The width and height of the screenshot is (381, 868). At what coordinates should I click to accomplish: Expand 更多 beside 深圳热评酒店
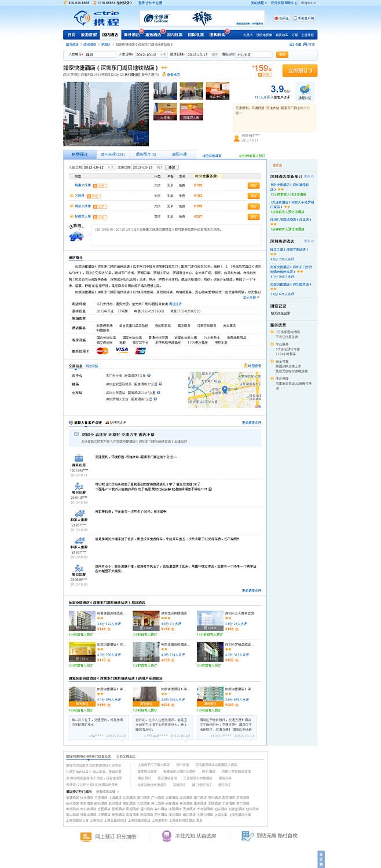(310, 241)
